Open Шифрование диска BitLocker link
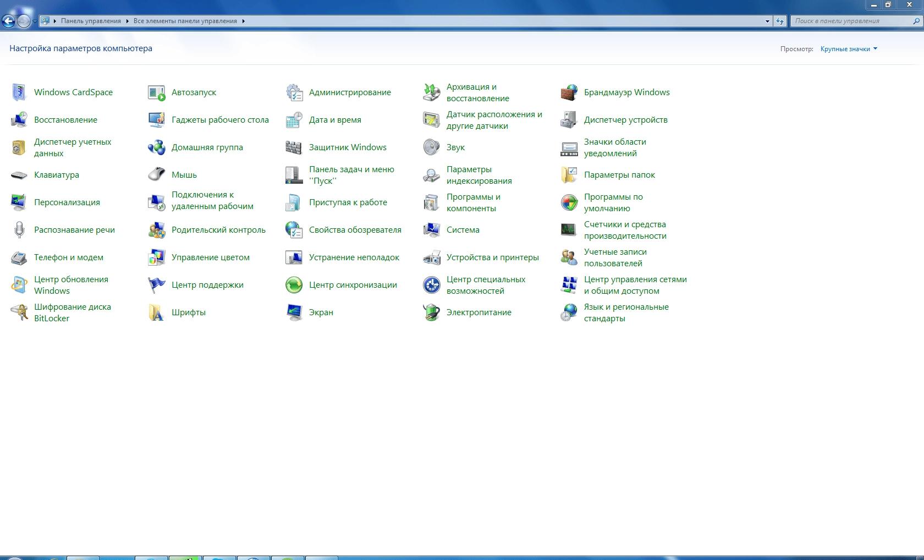Image resolution: width=924 pixels, height=560 pixels. (73, 312)
